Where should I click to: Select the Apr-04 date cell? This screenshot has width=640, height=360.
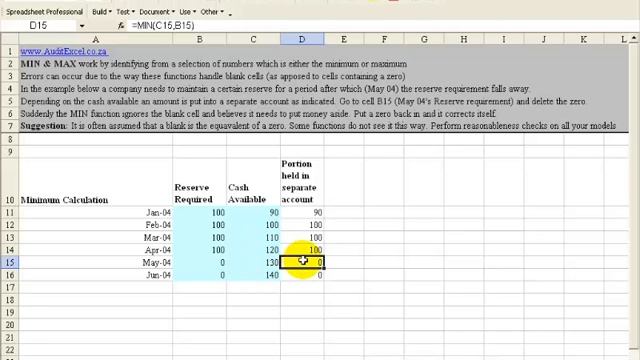pos(96,250)
